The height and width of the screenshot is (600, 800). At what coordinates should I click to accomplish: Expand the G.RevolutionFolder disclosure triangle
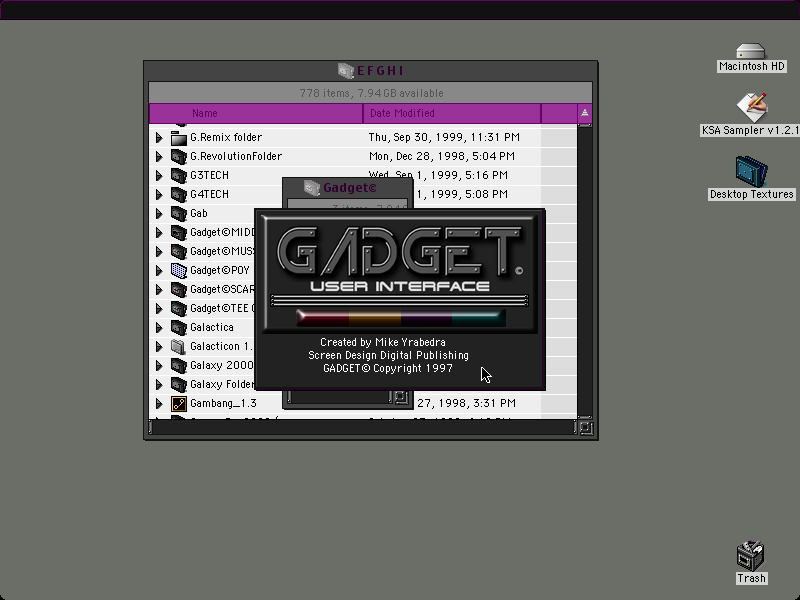point(159,156)
